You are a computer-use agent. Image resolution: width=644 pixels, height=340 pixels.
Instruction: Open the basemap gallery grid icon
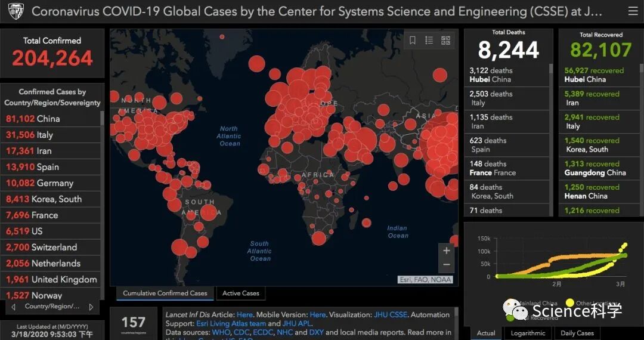pos(445,40)
